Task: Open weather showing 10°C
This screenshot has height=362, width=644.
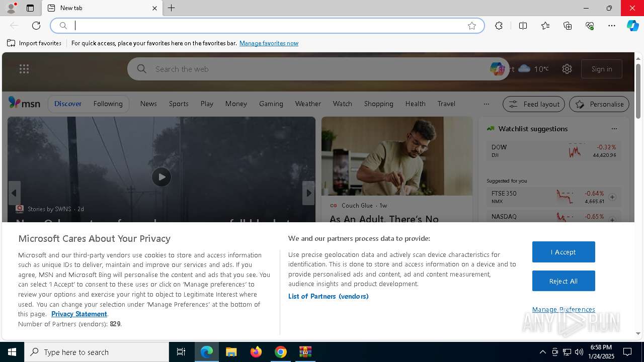Action: 534,69
